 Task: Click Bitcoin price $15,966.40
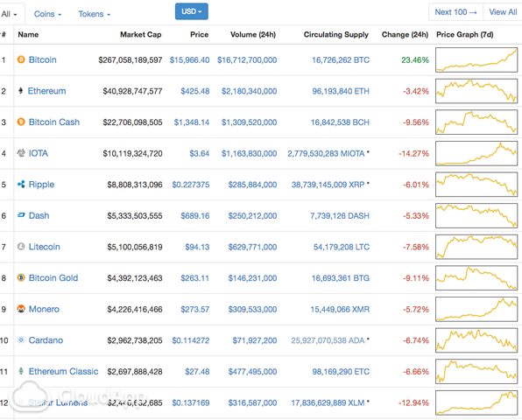point(189,60)
